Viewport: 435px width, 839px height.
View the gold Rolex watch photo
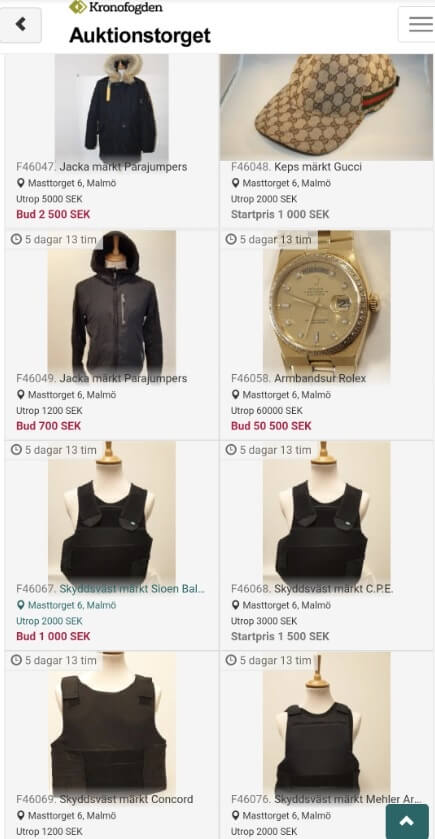[326, 302]
